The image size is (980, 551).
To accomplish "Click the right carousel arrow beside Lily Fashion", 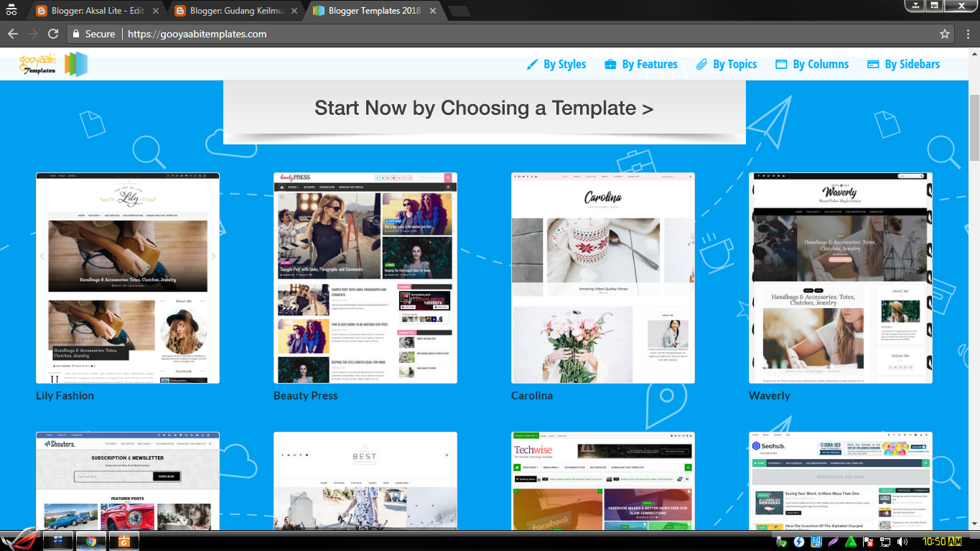I will click(213, 255).
